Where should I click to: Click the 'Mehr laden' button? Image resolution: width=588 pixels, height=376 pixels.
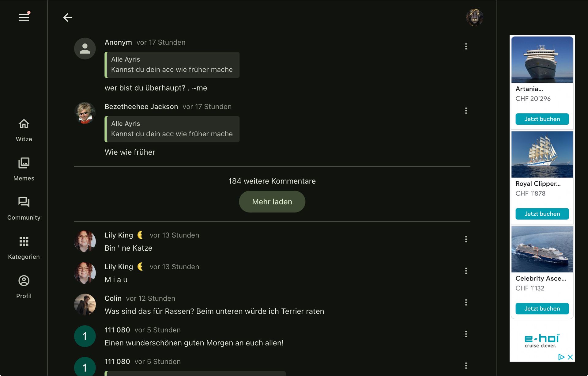click(x=272, y=202)
